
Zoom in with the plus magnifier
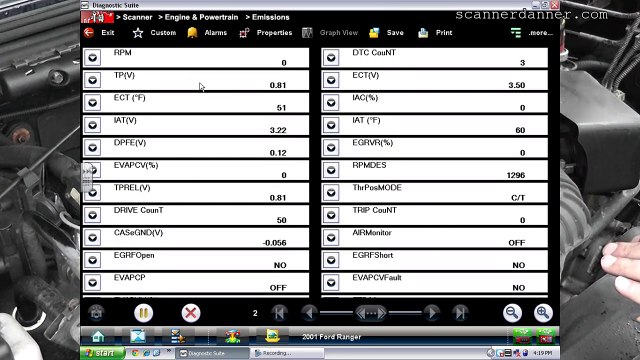click(x=543, y=313)
